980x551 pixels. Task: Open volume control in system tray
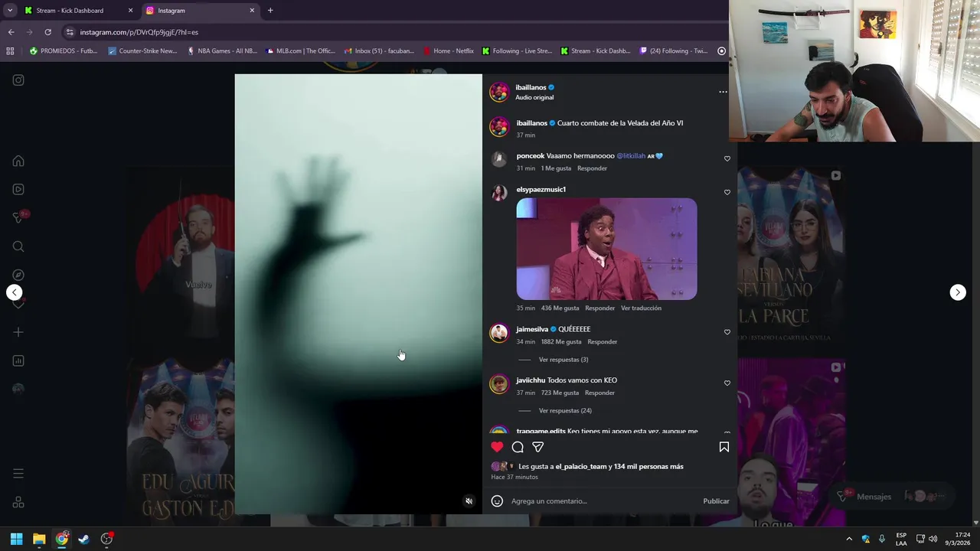(x=933, y=539)
